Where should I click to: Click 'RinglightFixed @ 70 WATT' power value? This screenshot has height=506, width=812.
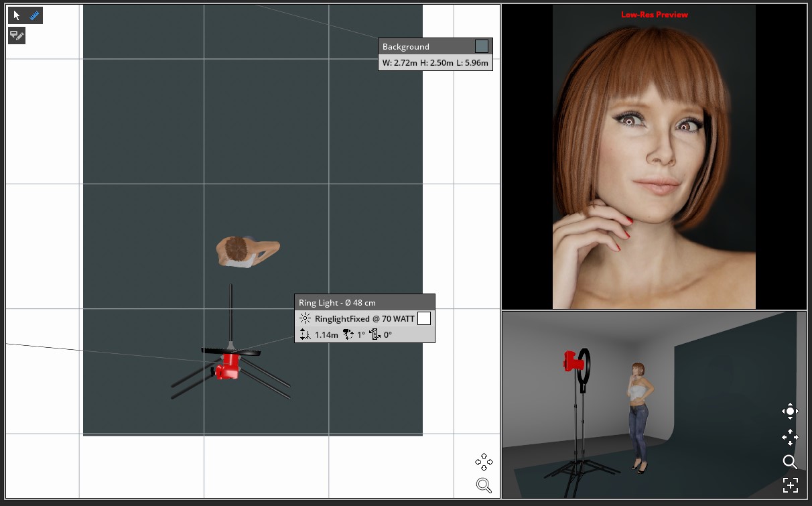pyautogui.click(x=364, y=319)
